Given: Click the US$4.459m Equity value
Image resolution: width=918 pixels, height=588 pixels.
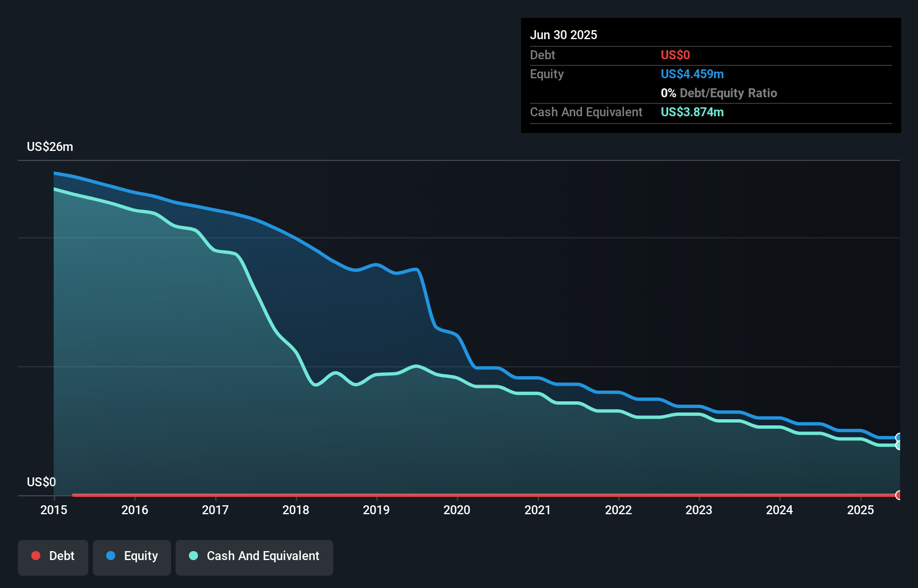Looking at the screenshot, I should [692, 74].
